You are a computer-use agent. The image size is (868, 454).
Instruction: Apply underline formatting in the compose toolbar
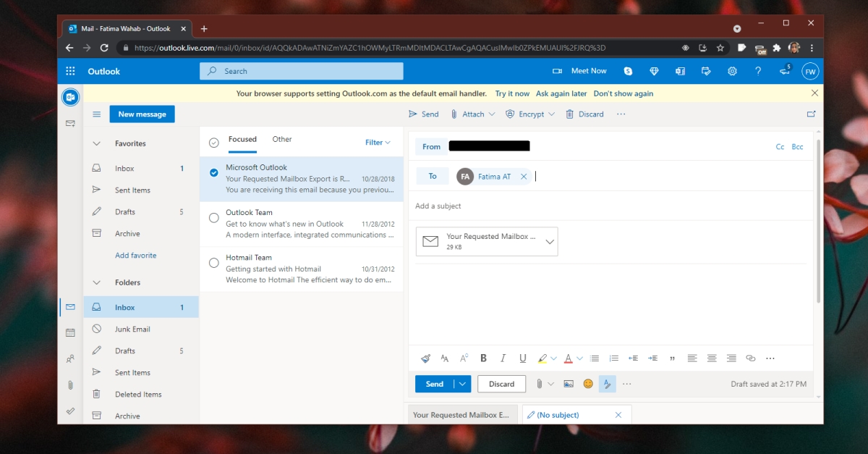522,358
